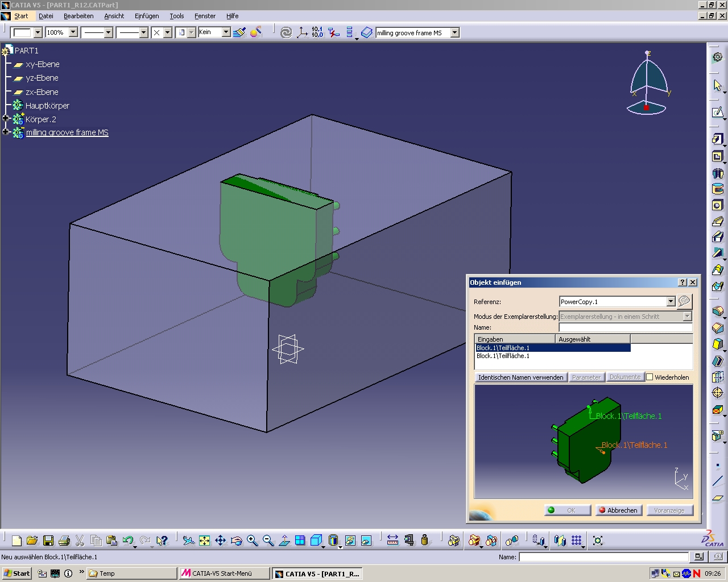Select the Line tool in right toolbar
Screen dimensions: 728x582
click(x=718, y=481)
